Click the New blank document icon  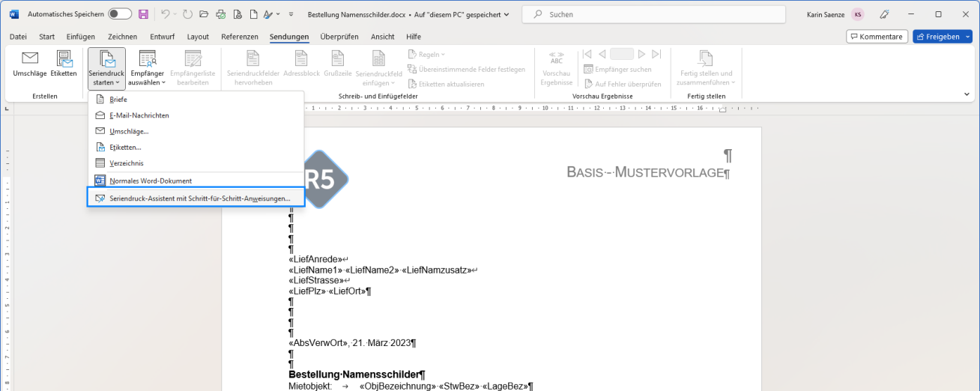pos(252,14)
